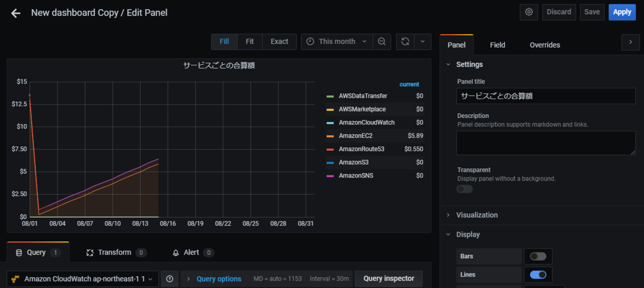Open the Query tab
Viewport: 644px width, 288px height.
tap(38, 252)
